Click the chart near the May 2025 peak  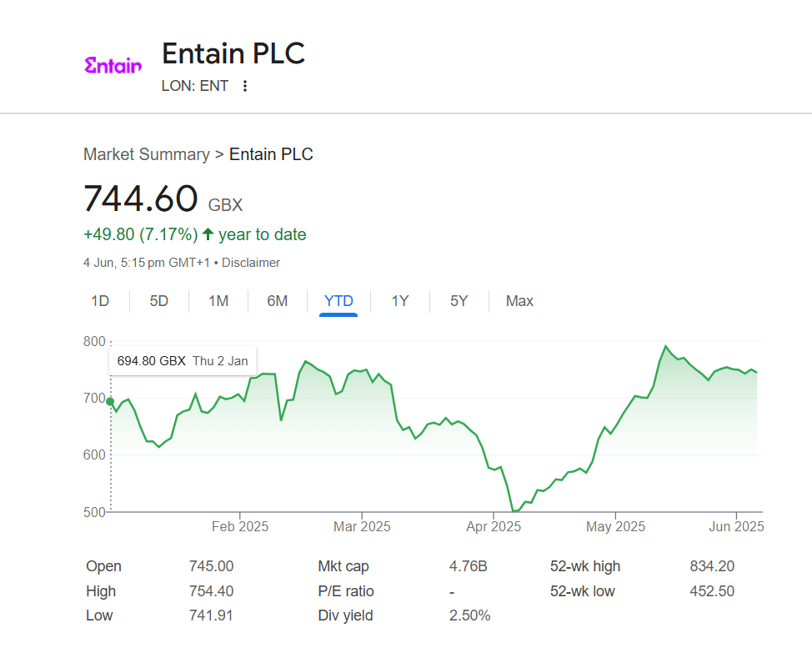pos(665,347)
